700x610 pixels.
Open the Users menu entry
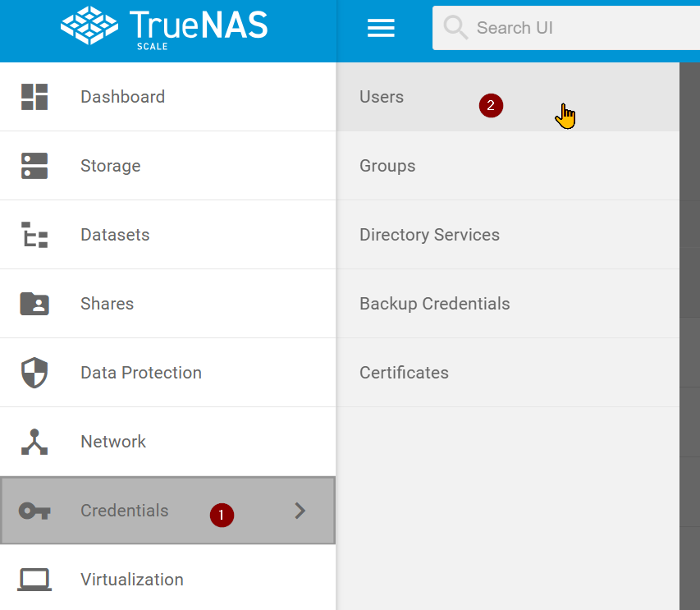[382, 96]
